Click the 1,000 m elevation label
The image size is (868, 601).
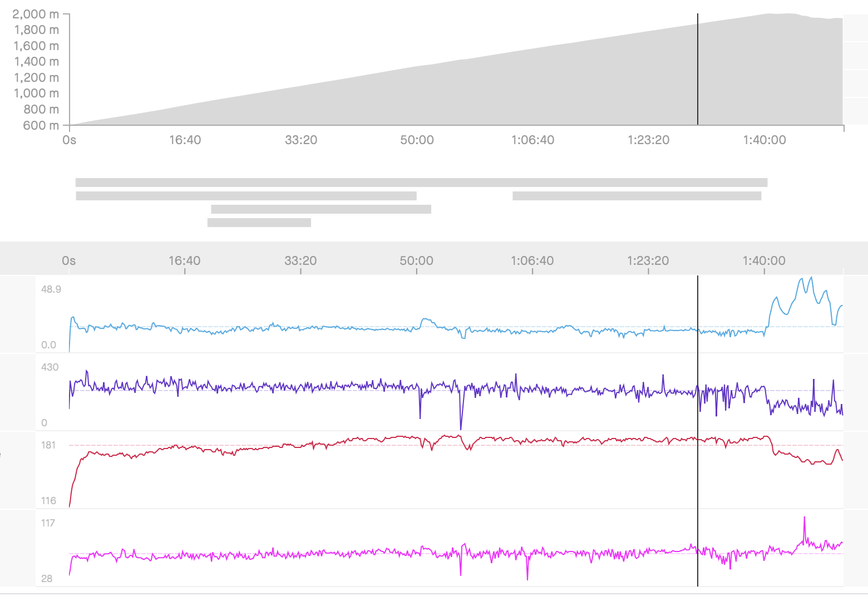36,93
